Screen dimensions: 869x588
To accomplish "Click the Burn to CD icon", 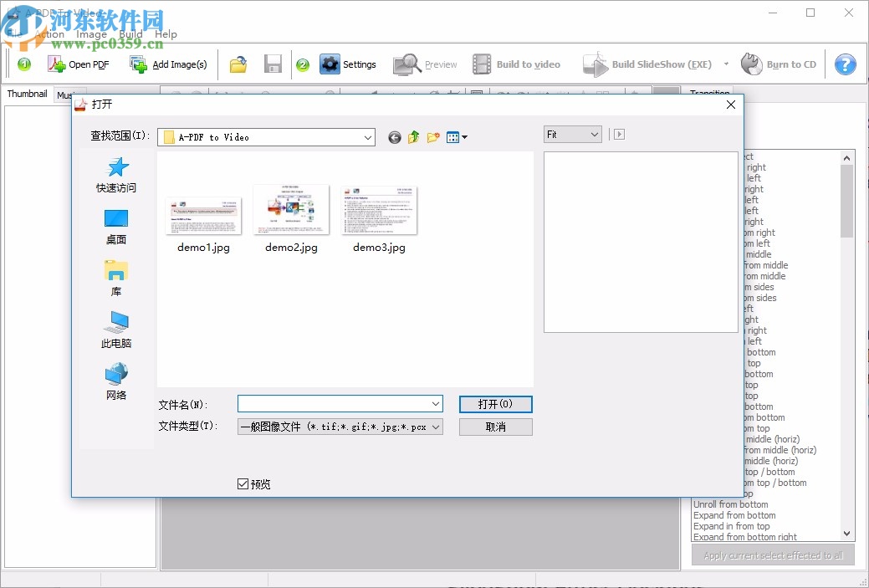I will point(752,64).
